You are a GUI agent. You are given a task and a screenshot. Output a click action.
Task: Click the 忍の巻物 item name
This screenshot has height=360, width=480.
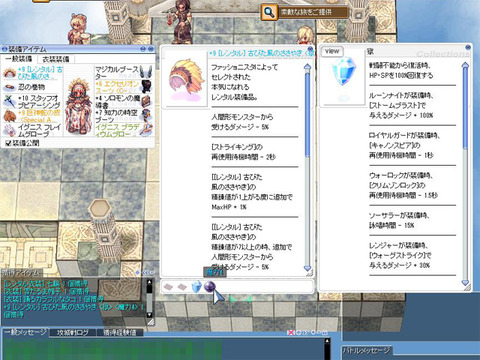coord(31,87)
